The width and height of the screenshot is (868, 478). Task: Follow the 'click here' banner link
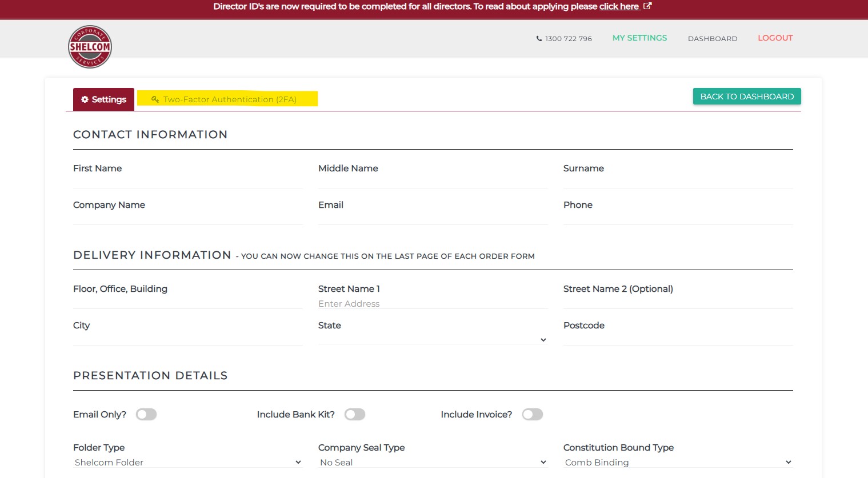tap(619, 6)
